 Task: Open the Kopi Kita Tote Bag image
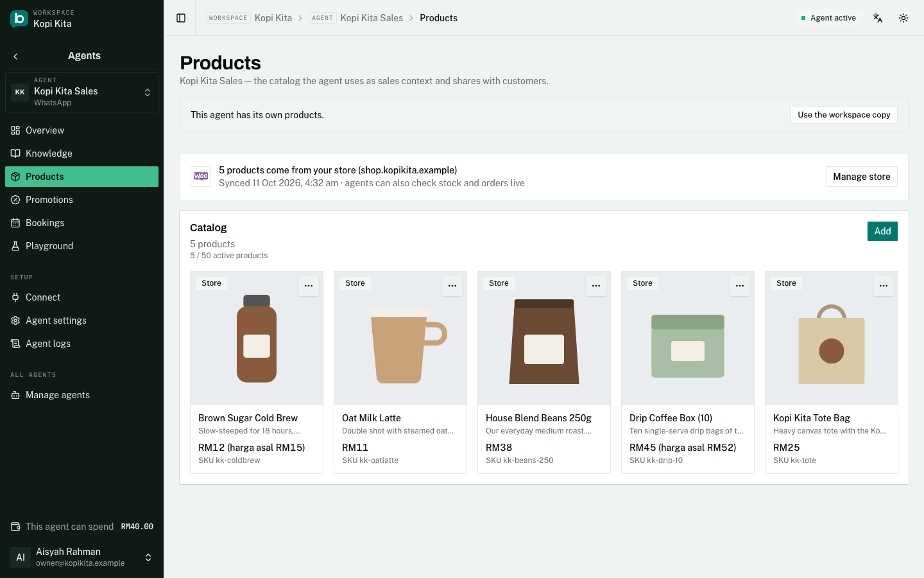[832, 338]
